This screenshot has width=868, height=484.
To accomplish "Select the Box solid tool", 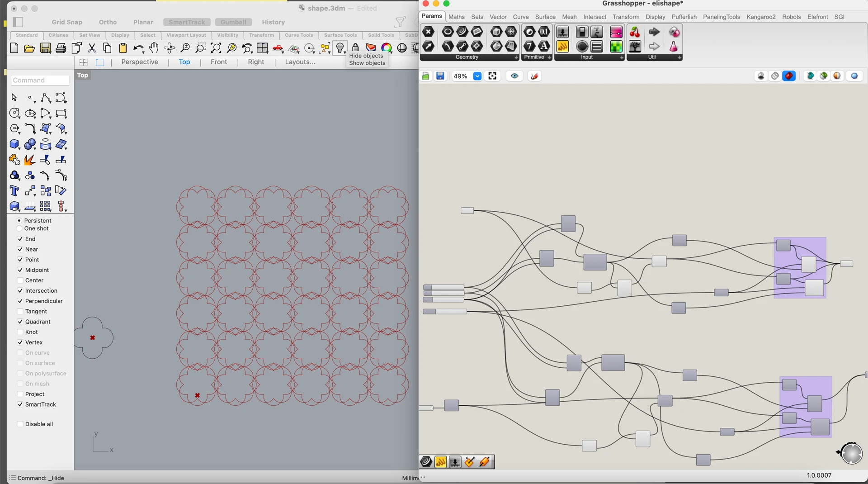I will 14,144.
